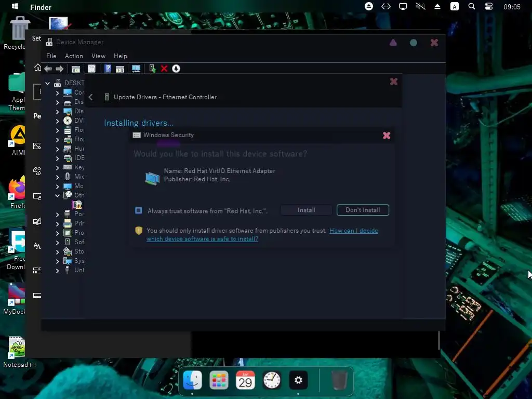
Task: Check 'Always trust software from Red Hat, Inc.'
Action: click(138, 210)
